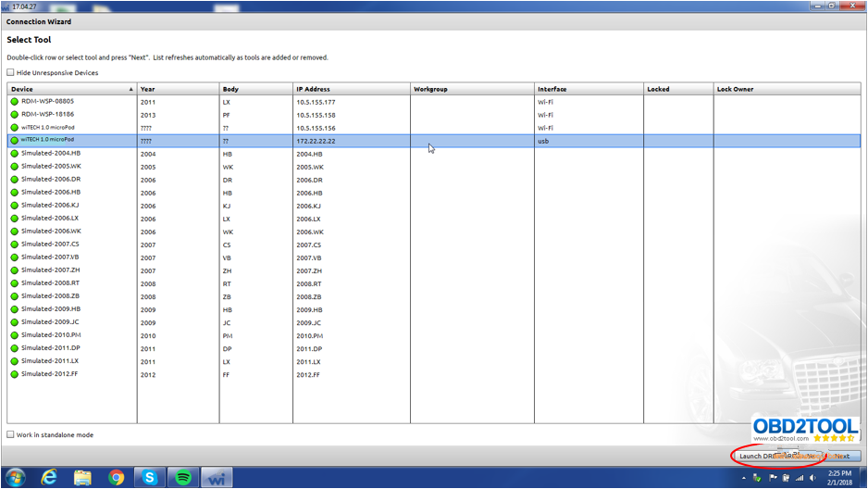The image size is (868, 489).
Task: Check Work in standalone mode
Action: pyautogui.click(x=11, y=434)
